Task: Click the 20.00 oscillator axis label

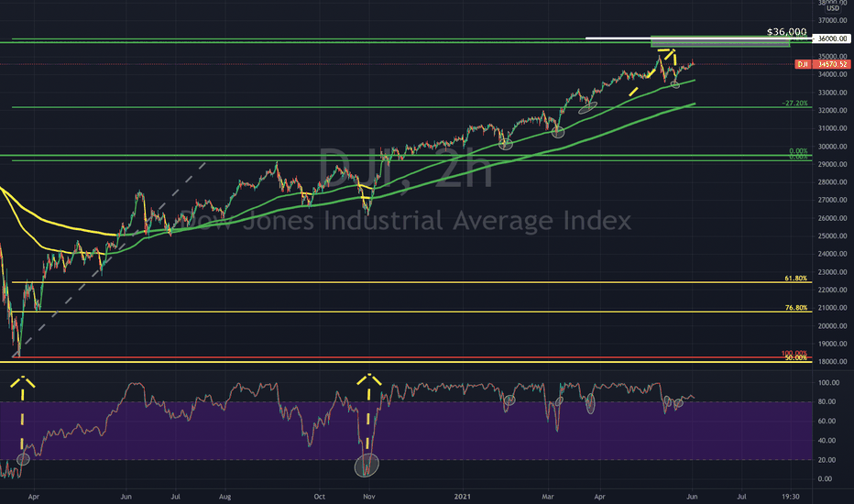Action: 825,460
